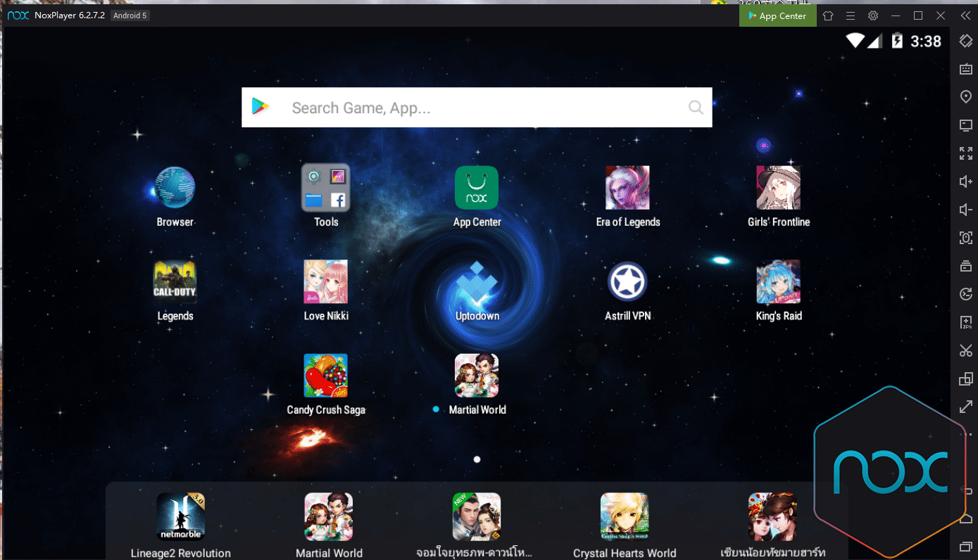978x560 pixels.
Task: Click the stacked-box sidebar icon below screenshot
Action: (966, 266)
